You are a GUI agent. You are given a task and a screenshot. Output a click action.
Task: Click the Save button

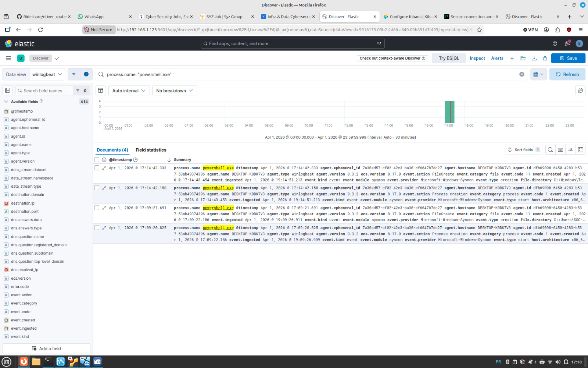tap(568, 58)
